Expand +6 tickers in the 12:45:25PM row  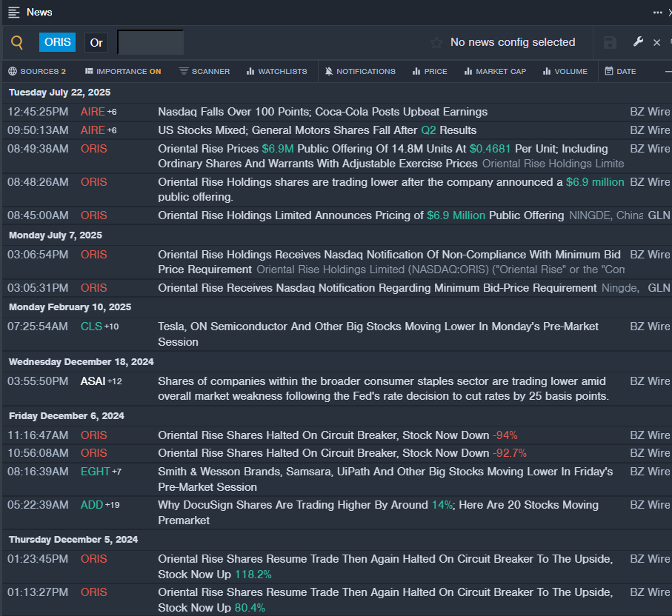[x=112, y=112]
